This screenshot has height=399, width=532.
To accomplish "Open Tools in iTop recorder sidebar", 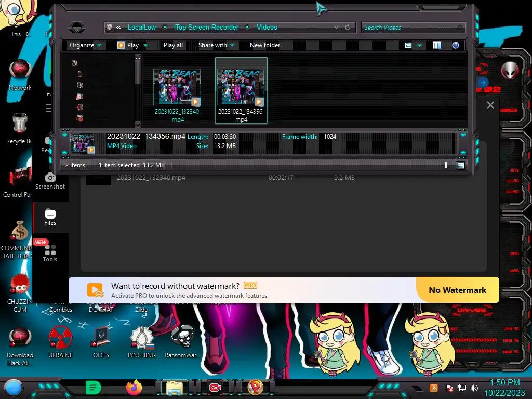I will pyautogui.click(x=50, y=253).
